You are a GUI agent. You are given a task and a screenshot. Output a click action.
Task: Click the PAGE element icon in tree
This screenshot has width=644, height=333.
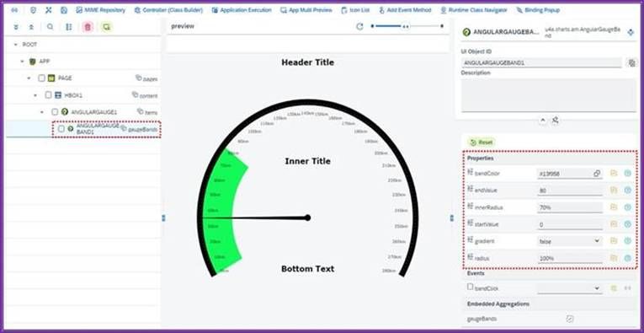point(51,78)
